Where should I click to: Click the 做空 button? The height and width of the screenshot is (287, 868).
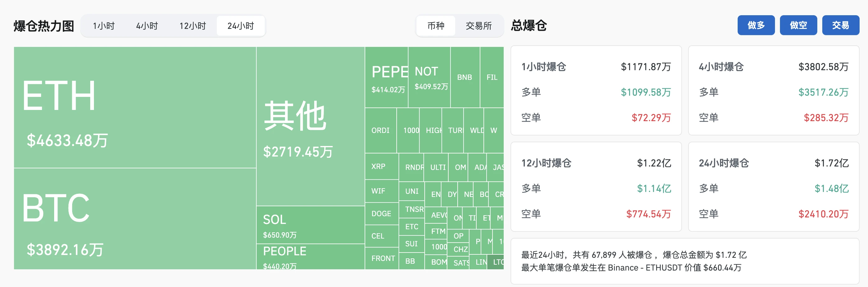(x=798, y=25)
